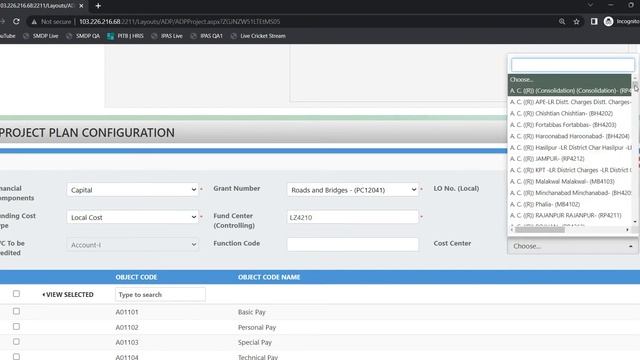Select the APE-LR Distt. Charges option
640x360 pixels.
tap(569, 102)
